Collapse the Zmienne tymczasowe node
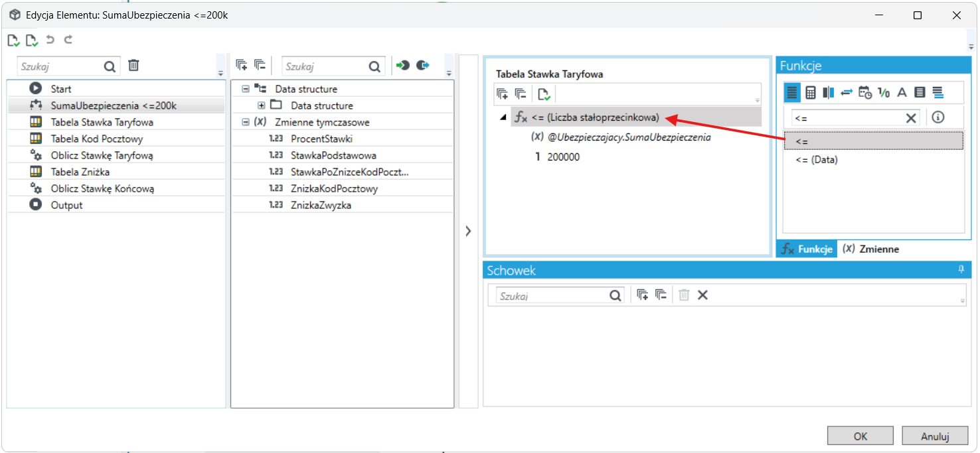This screenshot has width=980, height=453. (246, 122)
